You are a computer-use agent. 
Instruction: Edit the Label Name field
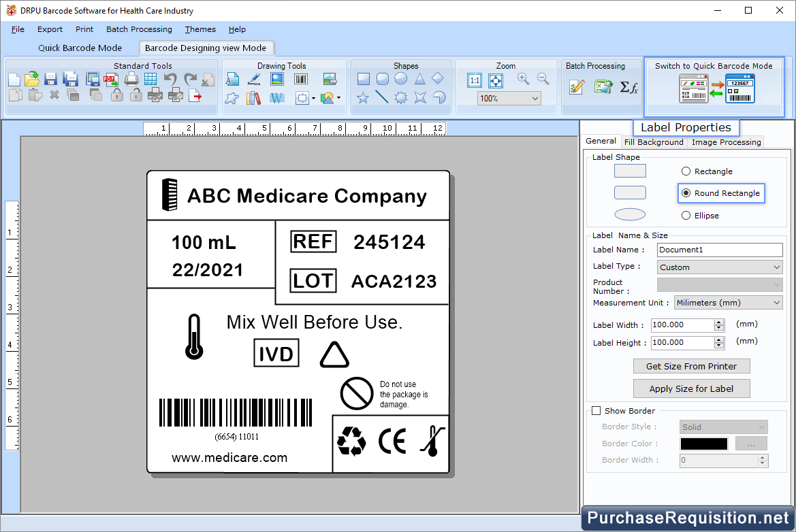tap(719, 250)
